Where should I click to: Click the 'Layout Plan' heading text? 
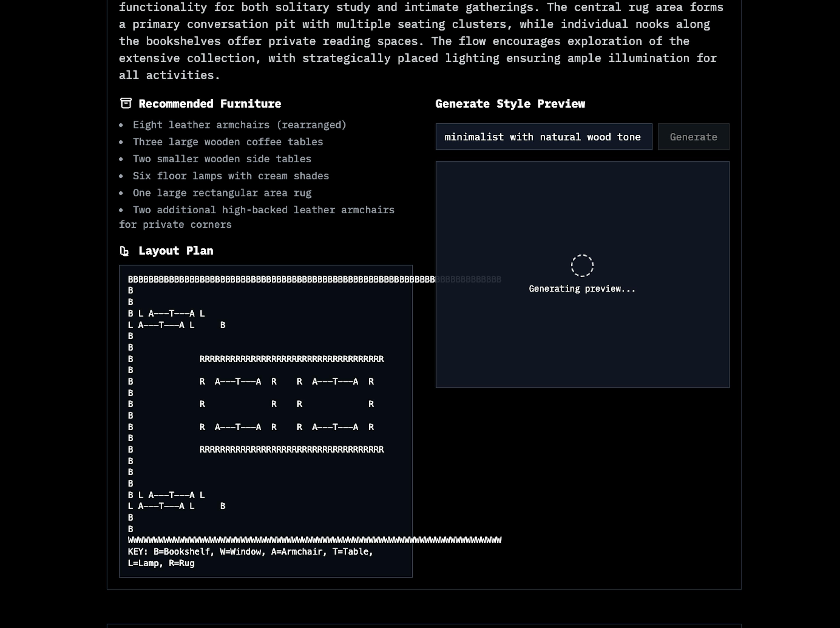pyautogui.click(x=176, y=251)
